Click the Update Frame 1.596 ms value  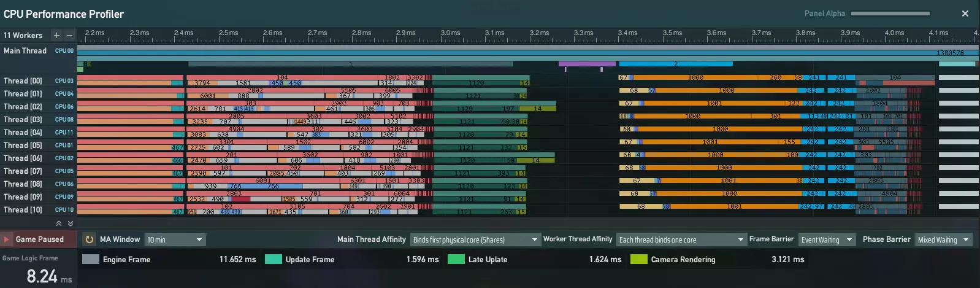pos(423,259)
